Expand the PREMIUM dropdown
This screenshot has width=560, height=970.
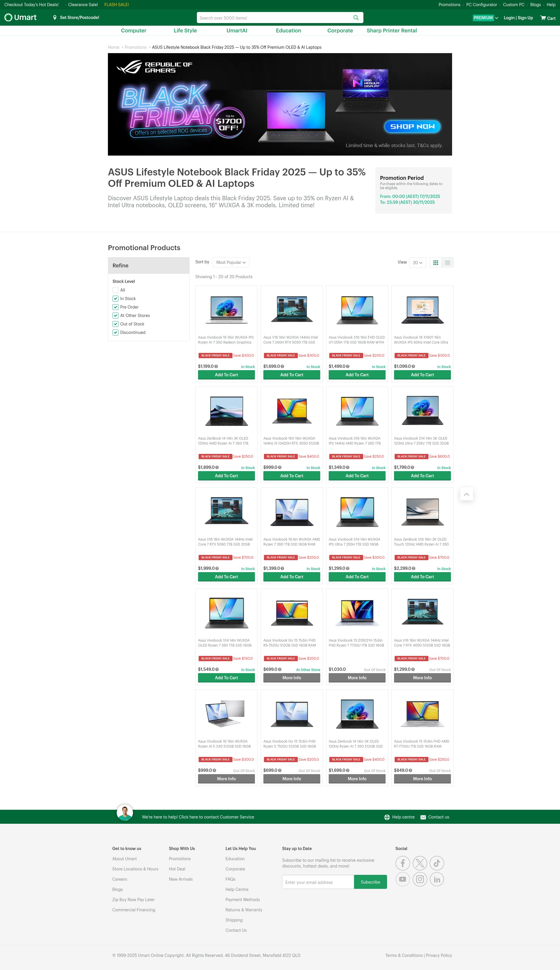pyautogui.click(x=485, y=18)
